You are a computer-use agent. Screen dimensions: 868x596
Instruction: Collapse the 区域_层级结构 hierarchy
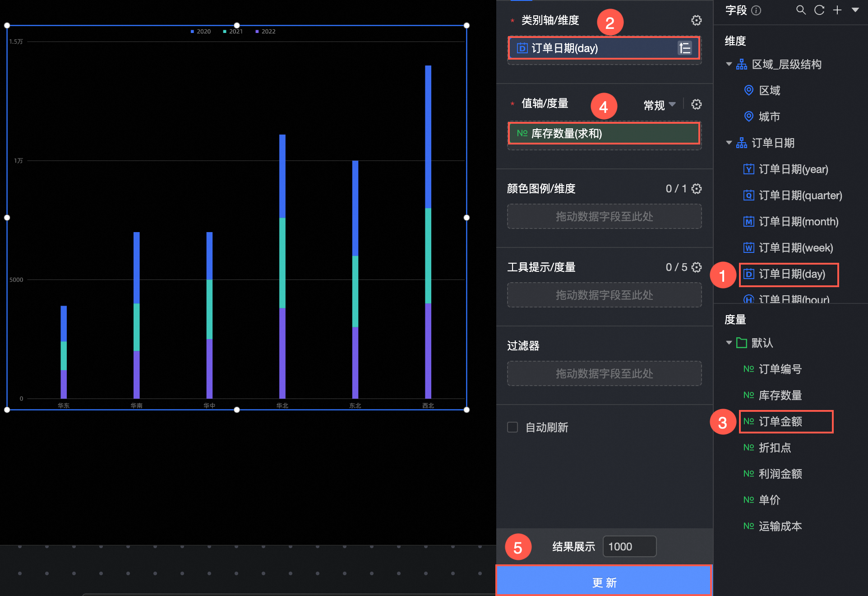tap(729, 64)
